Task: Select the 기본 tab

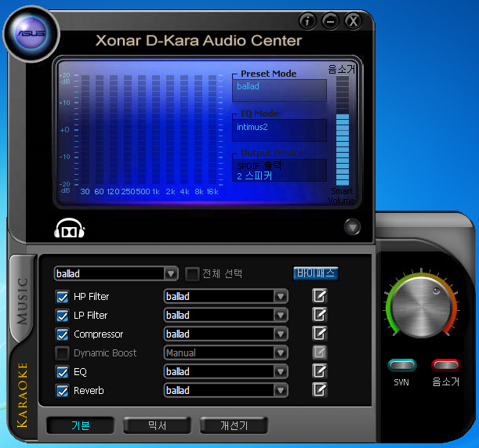Action: click(80, 425)
